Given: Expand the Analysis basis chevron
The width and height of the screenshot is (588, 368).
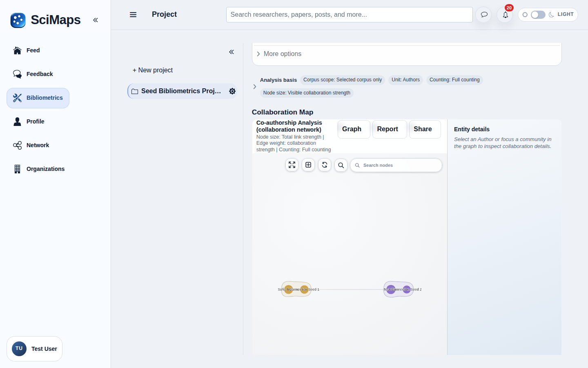Looking at the screenshot, I should point(255,87).
